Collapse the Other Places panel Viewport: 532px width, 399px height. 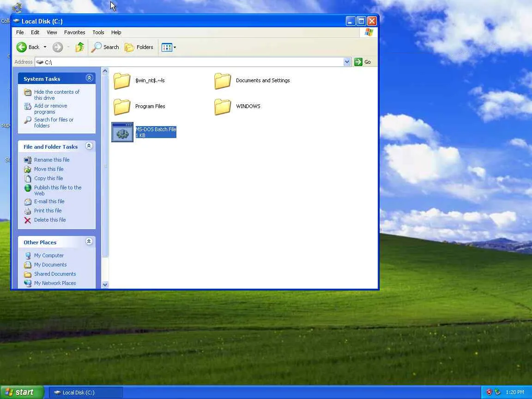89,242
